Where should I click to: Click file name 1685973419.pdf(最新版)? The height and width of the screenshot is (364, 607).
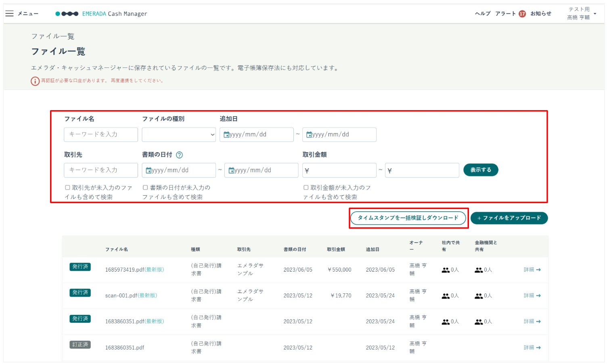(134, 270)
